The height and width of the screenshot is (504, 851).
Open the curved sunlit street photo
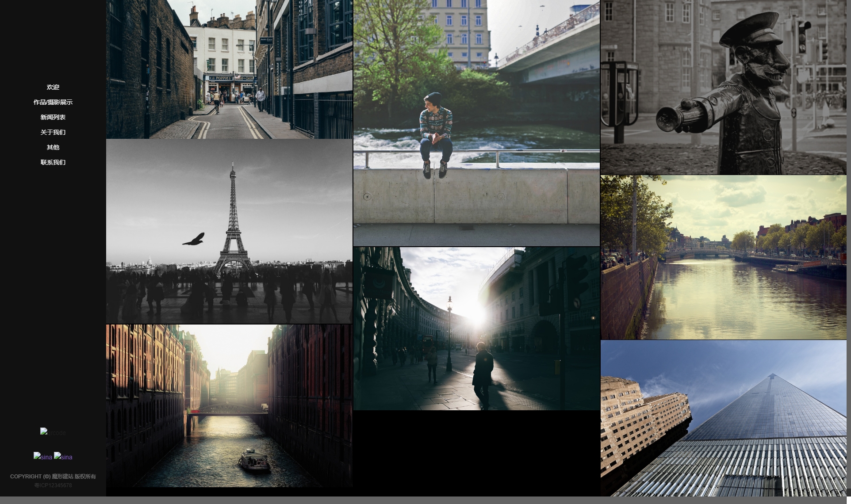coord(476,328)
